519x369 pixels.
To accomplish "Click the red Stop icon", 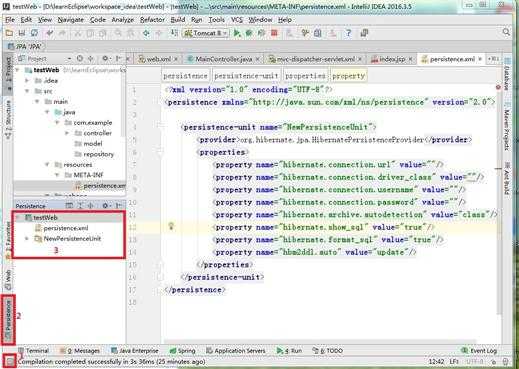I will pos(274,33).
